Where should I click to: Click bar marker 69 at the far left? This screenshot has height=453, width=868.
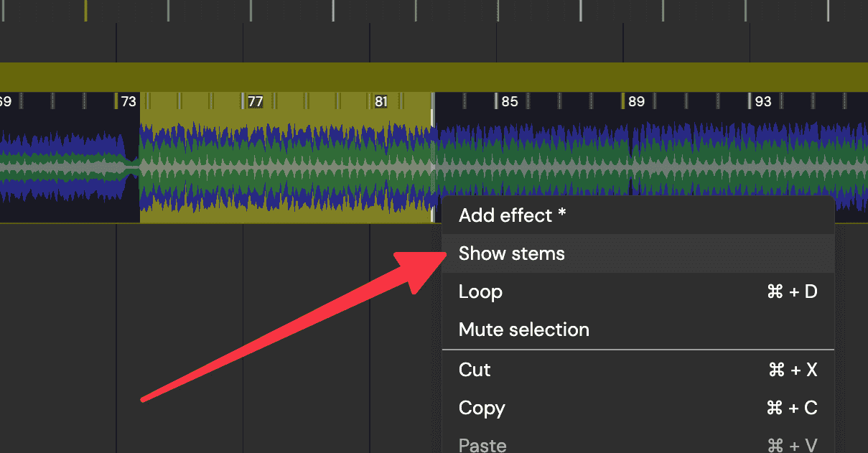(x=6, y=101)
